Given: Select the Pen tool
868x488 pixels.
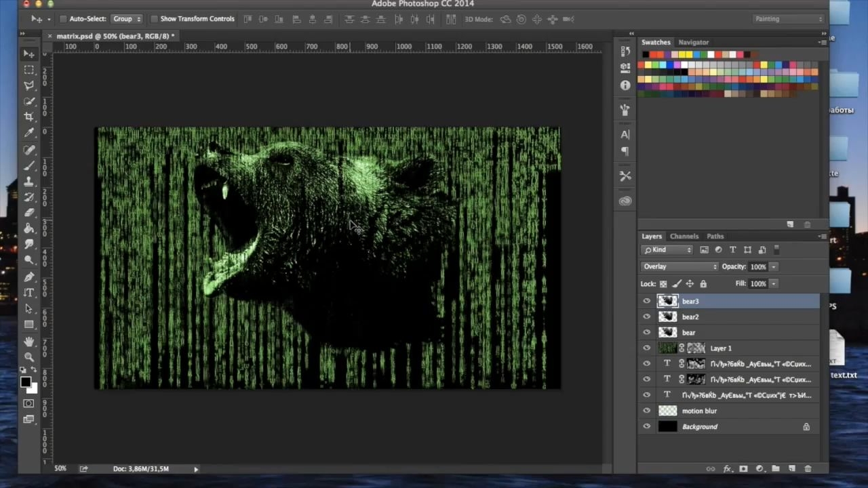Looking at the screenshot, I should pyautogui.click(x=28, y=277).
